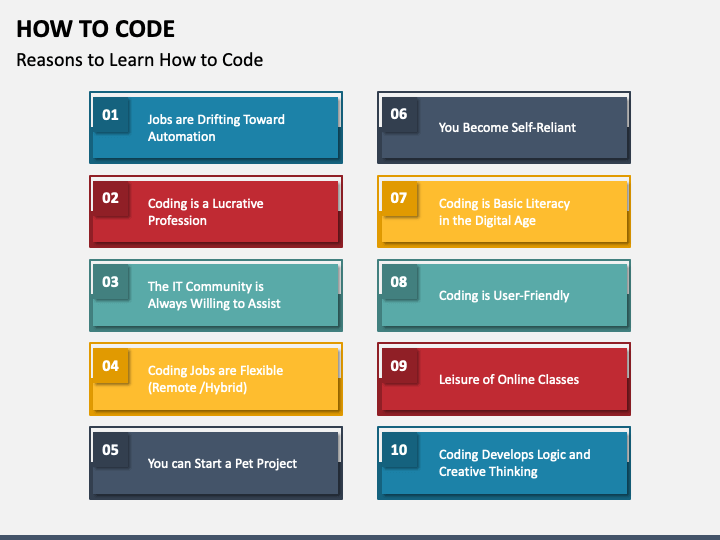Click the 06 number badge
Viewport: 720px width, 540px height.
pos(399,114)
